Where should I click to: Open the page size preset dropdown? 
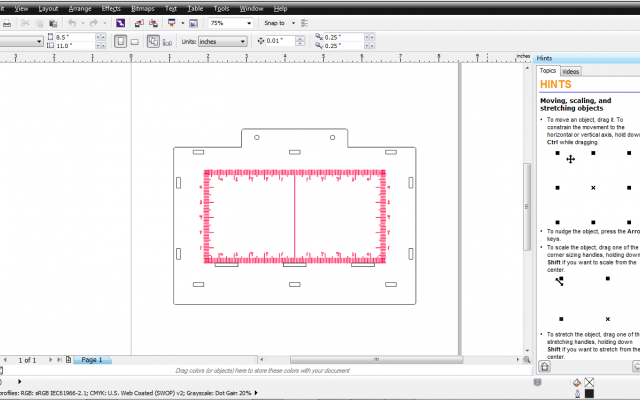(39, 41)
